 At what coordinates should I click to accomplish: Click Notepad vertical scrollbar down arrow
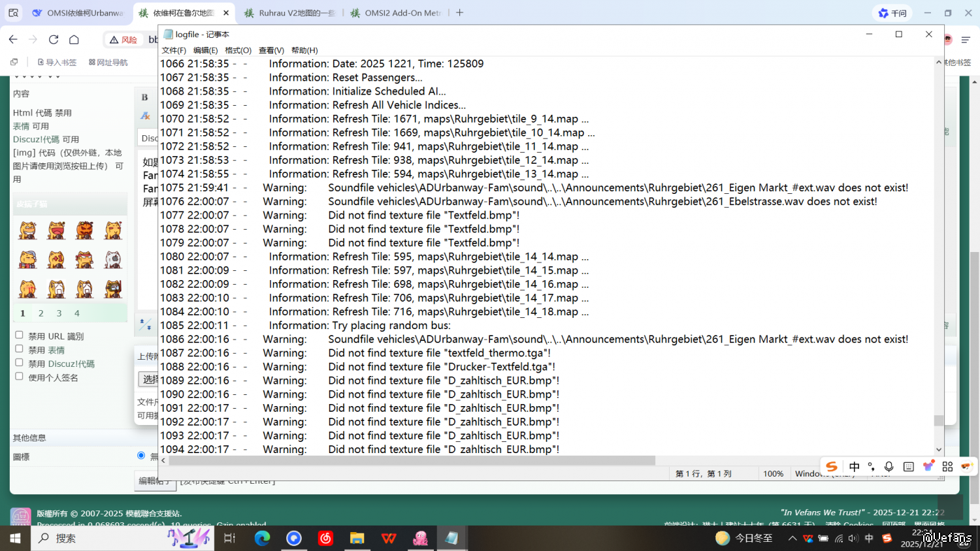tap(939, 450)
